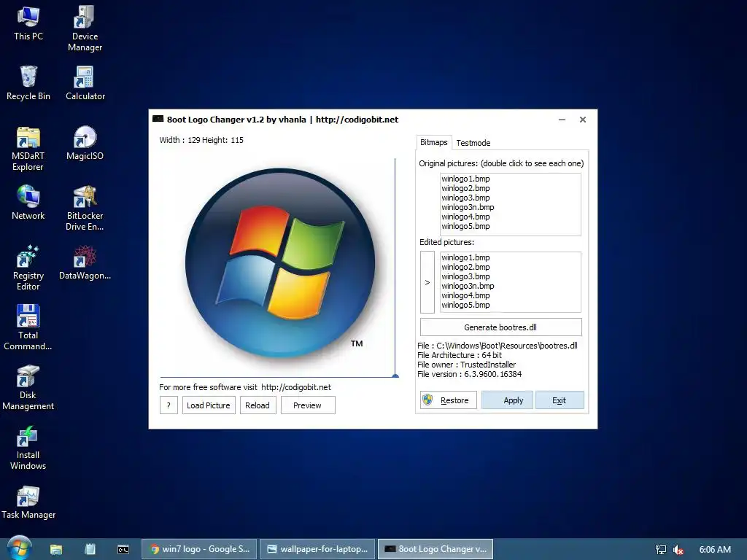Image resolution: width=747 pixels, height=560 pixels.
Task: Click the muted volume tray icon
Action: pyautogui.click(x=678, y=550)
